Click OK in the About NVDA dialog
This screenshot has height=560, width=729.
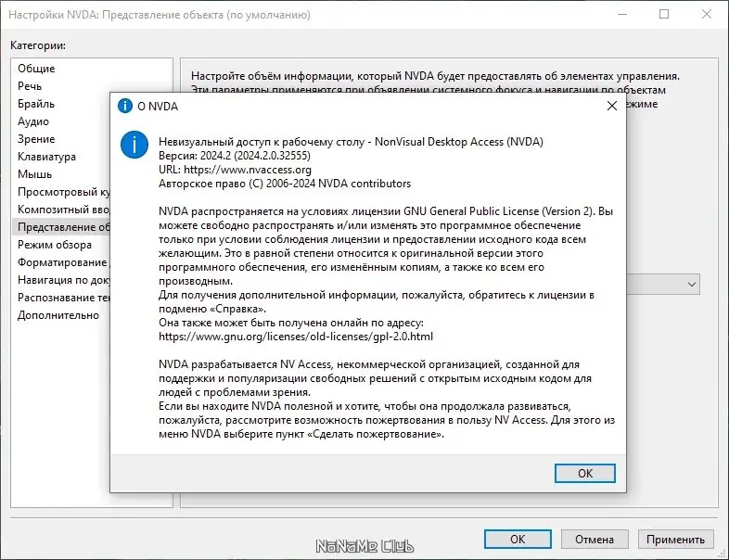[x=585, y=473]
